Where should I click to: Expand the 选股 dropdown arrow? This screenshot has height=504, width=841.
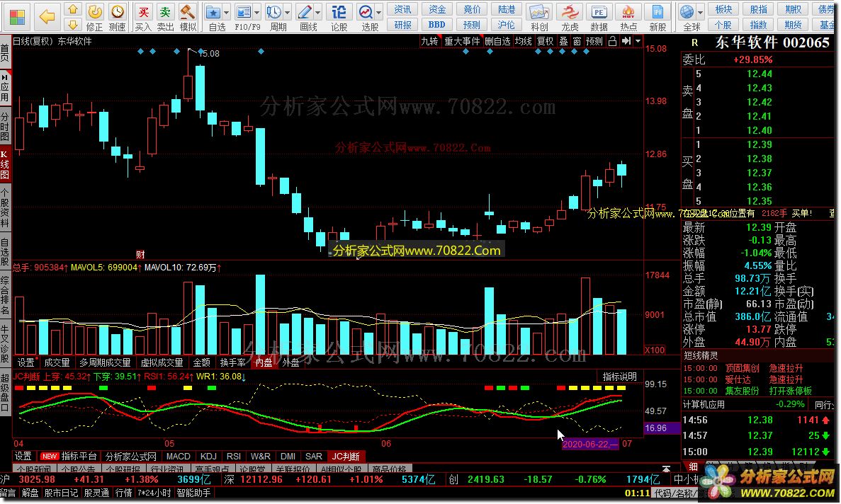point(379,12)
